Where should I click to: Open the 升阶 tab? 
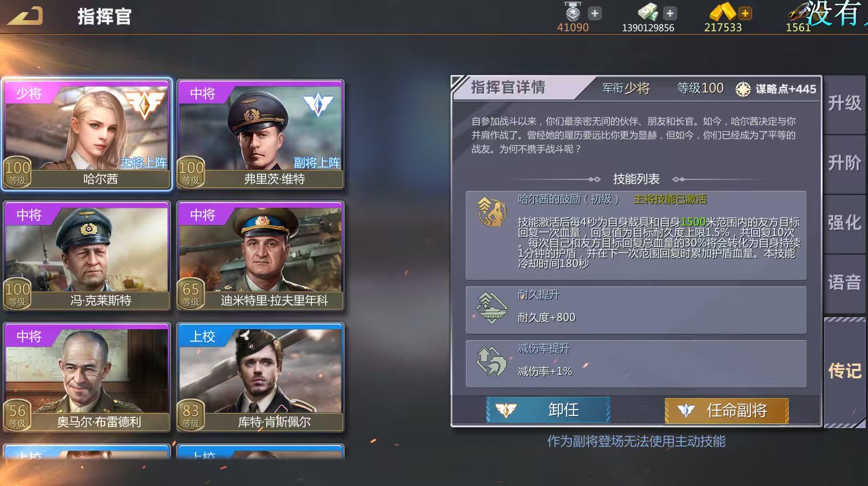844,163
